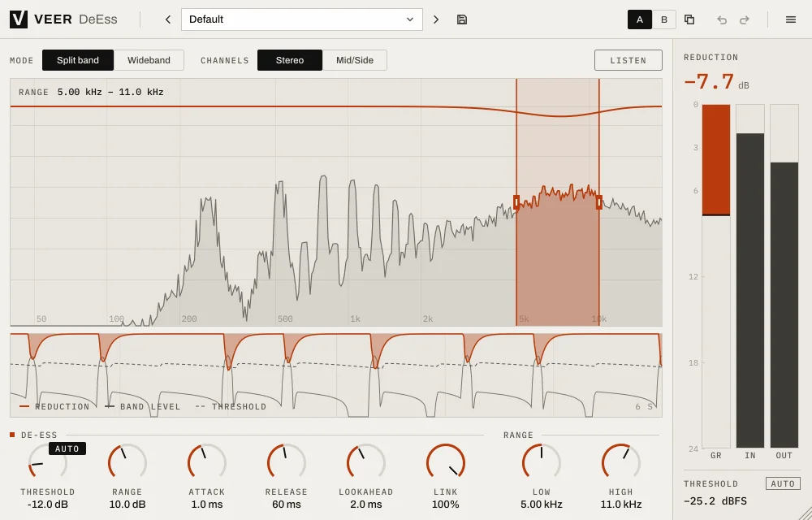The width and height of the screenshot is (812, 520).
Task: Click the -7.7 dB reduction readout
Action: (x=717, y=82)
